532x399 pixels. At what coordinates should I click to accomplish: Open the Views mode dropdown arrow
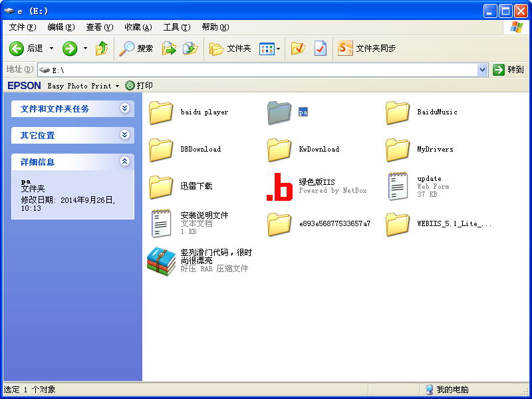click(x=279, y=49)
